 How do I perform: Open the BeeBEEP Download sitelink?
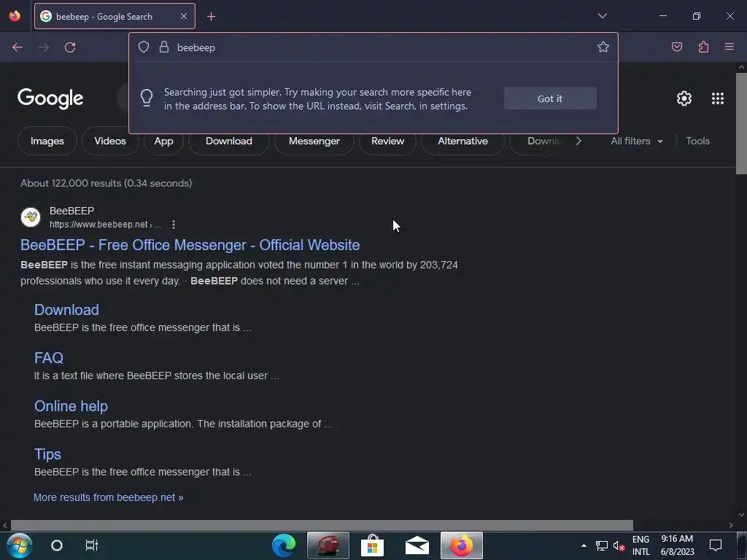click(66, 310)
